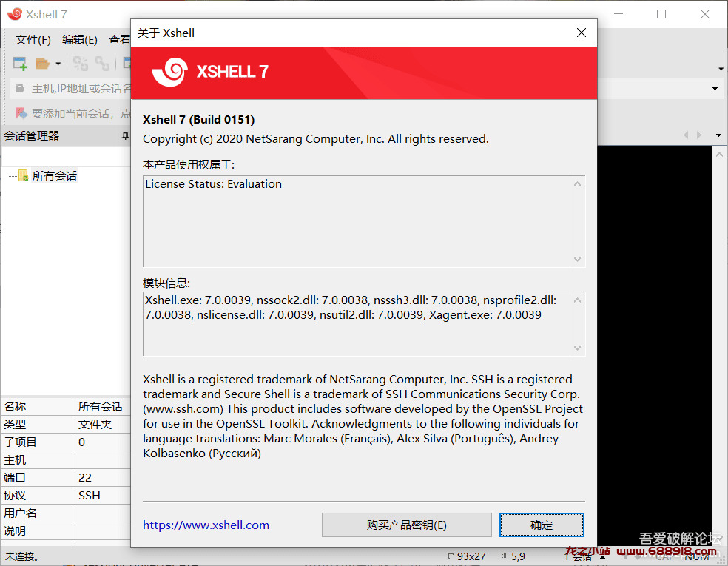
Task: Click the 名称 property row label
Action: [15, 407]
